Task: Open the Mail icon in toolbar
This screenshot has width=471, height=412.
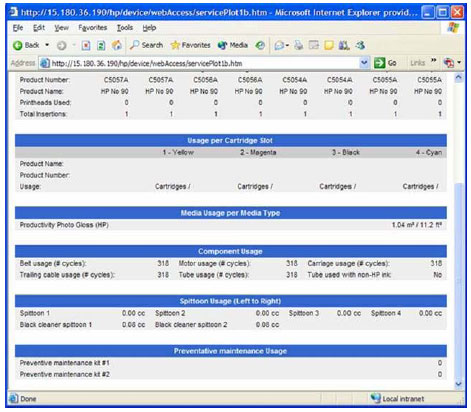Action: point(279,45)
